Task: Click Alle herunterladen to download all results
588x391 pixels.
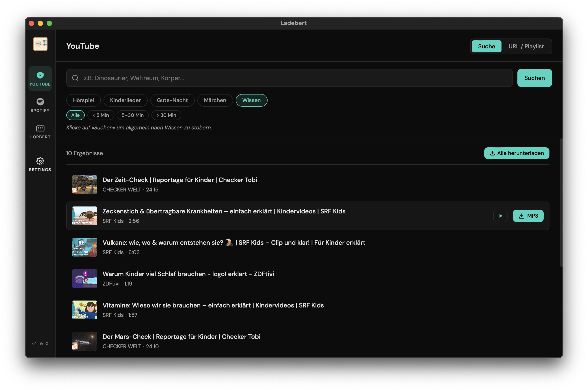Action: [517, 153]
